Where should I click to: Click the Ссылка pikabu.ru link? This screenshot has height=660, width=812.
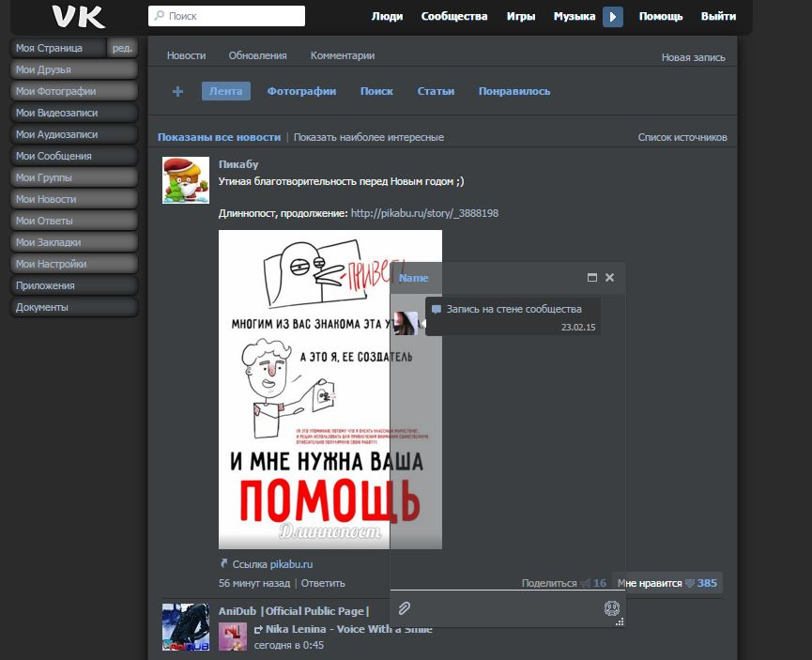(x=292, y=564)
